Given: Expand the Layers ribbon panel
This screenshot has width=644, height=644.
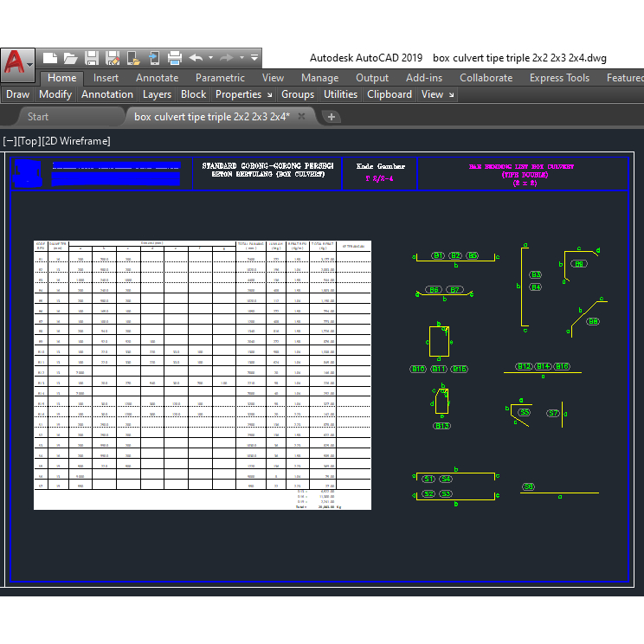Looking at the screenshot, I should tap(157, 94).
